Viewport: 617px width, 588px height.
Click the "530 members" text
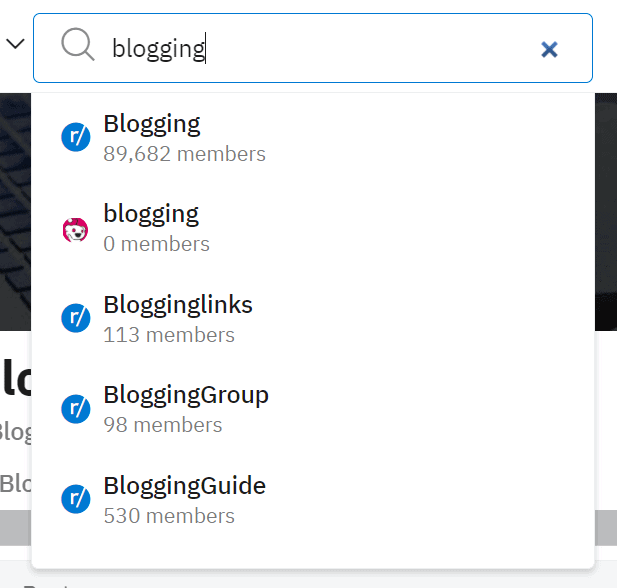coord(169,516)
